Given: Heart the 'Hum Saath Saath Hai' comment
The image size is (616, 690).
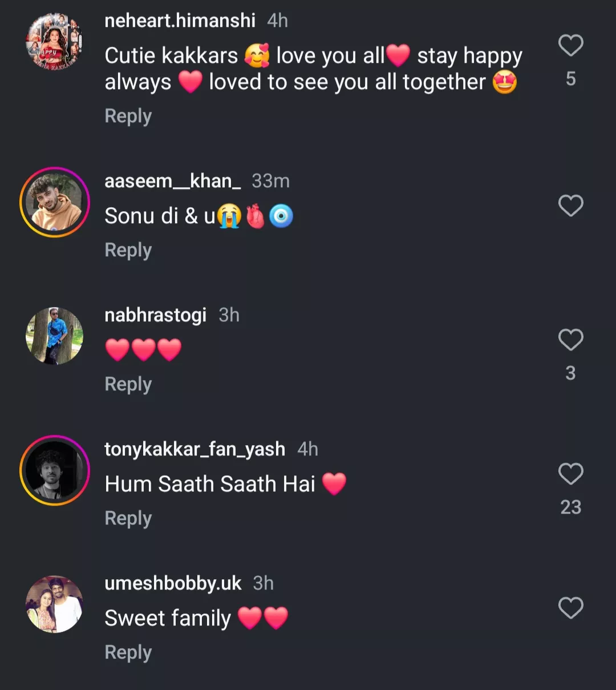Looking at the screenshot, I should [x=570, y=474].
